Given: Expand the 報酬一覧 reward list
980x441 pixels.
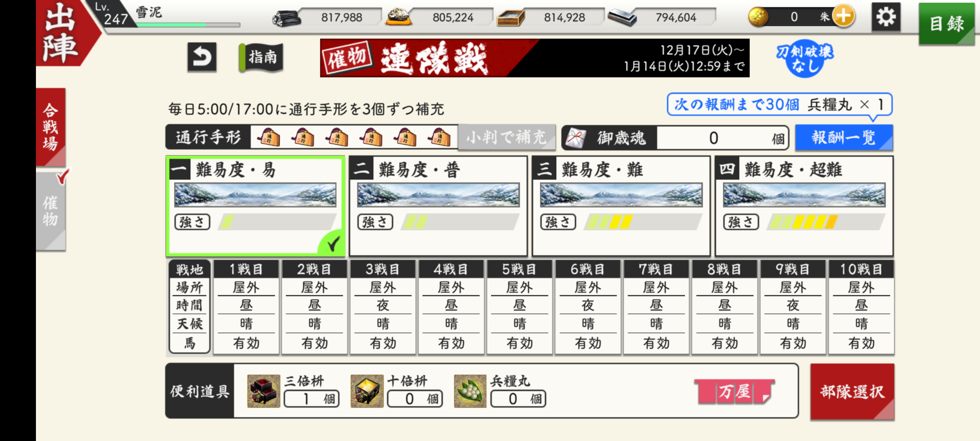Looking at the screenshot, I should (x=844, y=138).
